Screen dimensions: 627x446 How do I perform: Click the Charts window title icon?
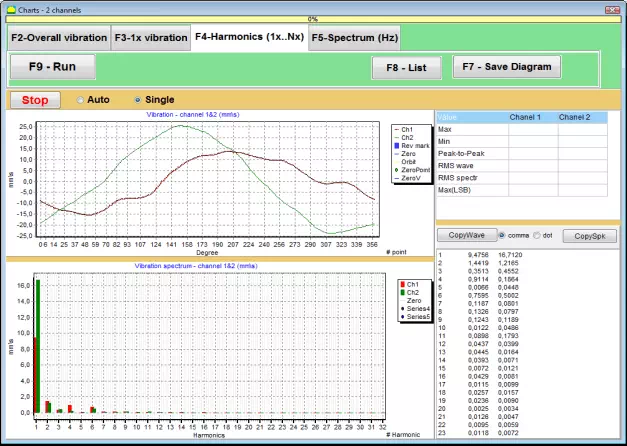coord(11,10)
